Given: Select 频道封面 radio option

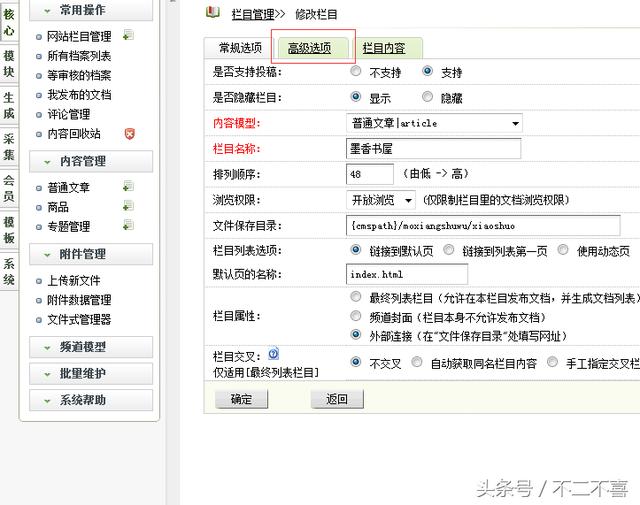Looking at the screenshot, I should pos(356,316).
